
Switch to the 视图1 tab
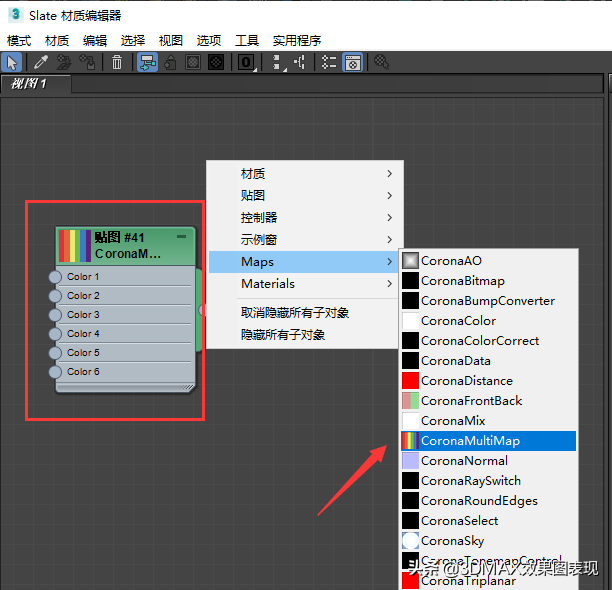pos(36,84)
